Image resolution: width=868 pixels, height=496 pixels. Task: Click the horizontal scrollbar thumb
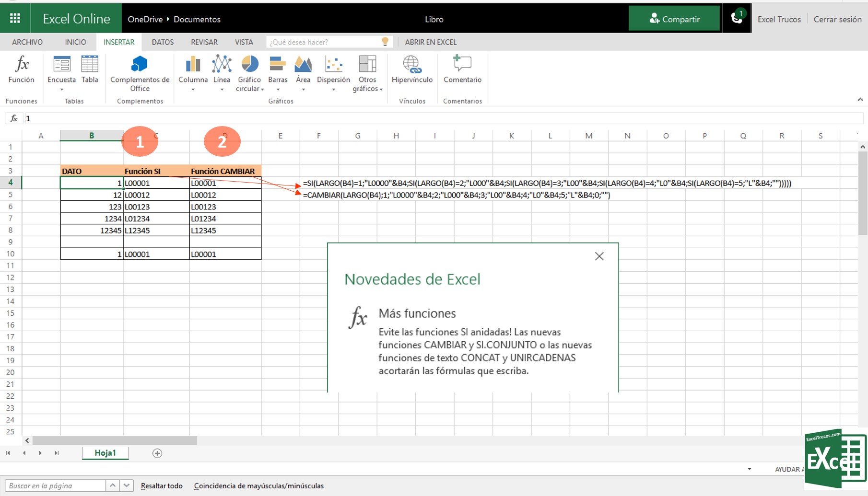[114, 440]
